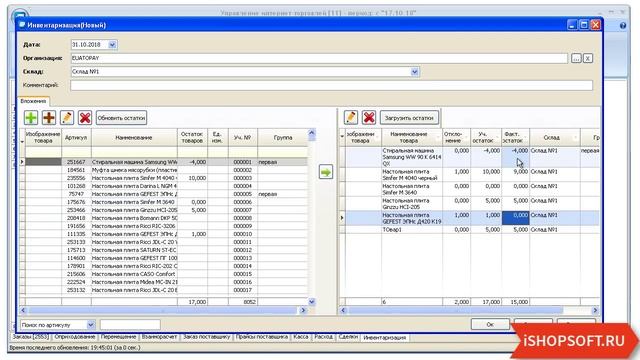Click the filter cell under Наименование column
This screenshot has height=360, width=640.
pyautogui.click(x=134, y=152)
